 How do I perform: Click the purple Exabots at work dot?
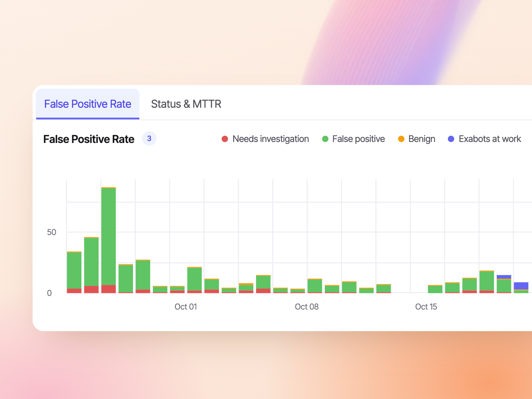tap(451, 139)
